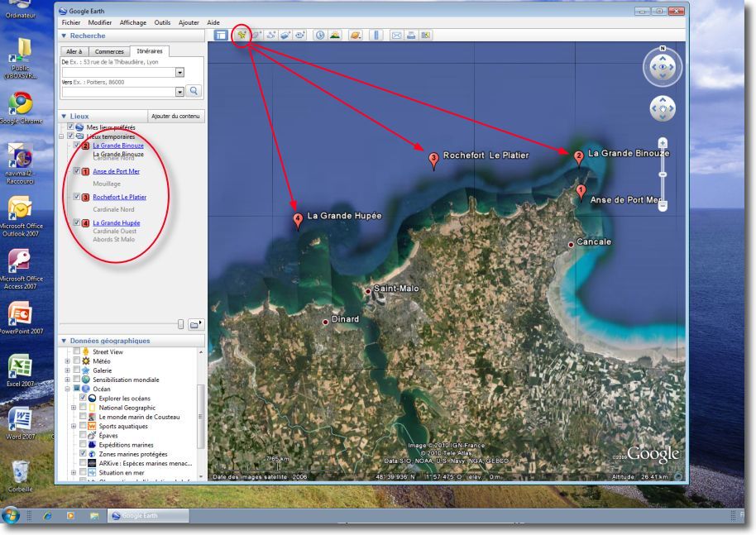
Task: Enable the Météo layer checkbox
Action: pos(77,361)
